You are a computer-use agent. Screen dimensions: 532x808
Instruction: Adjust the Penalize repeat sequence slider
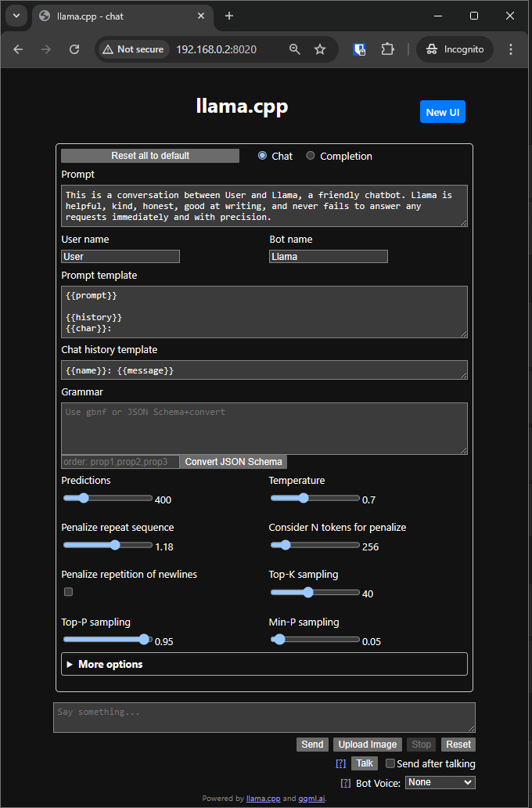[108, 545]
